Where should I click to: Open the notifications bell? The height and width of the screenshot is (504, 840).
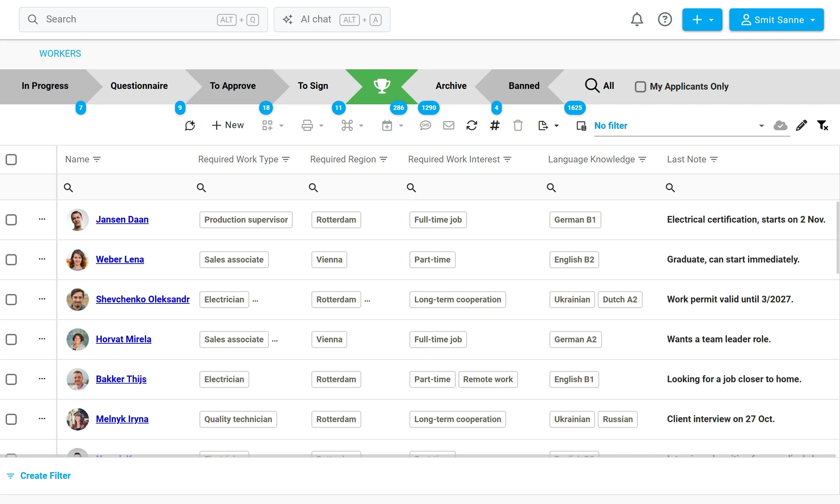pyautogui.click(x=637, y=20)
